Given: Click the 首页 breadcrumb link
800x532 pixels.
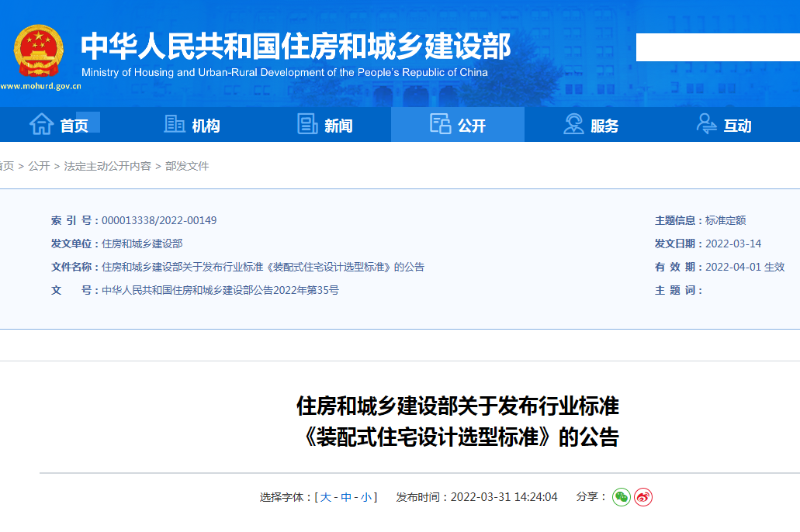Looking at the screenshot, I should coord(7,166).
